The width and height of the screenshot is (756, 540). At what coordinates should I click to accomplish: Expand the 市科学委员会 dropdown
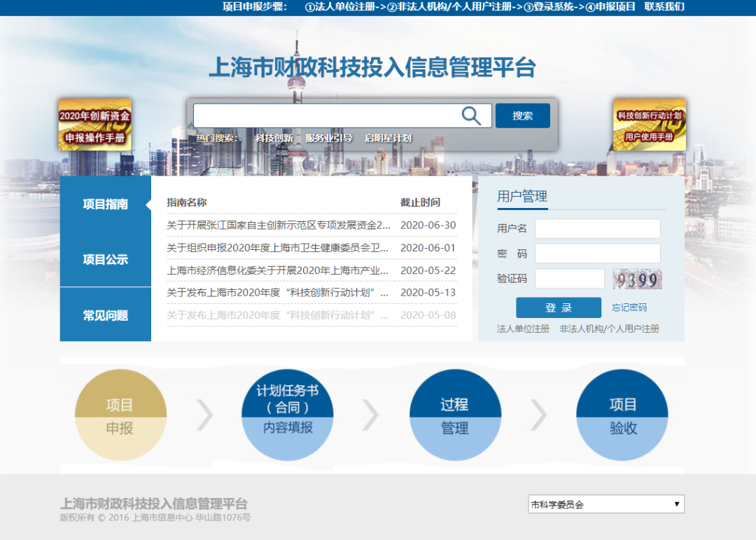[x=606, y=504]
